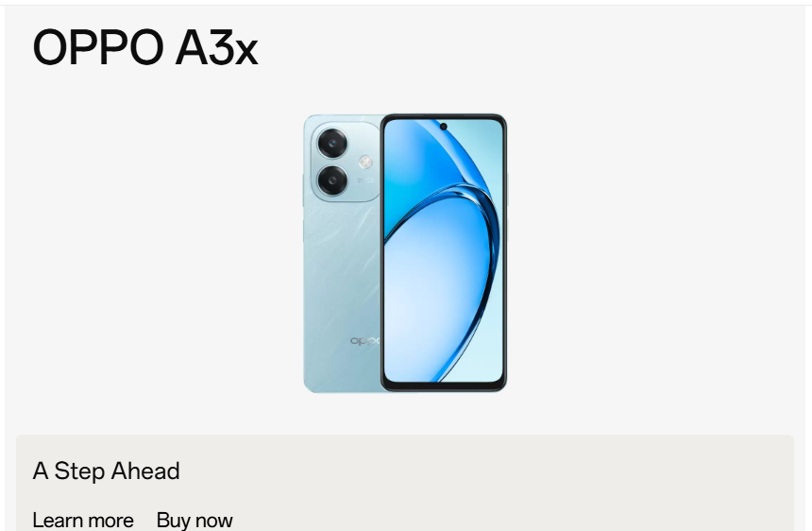Click the upper rear camera lens

[x=332, y=143]
